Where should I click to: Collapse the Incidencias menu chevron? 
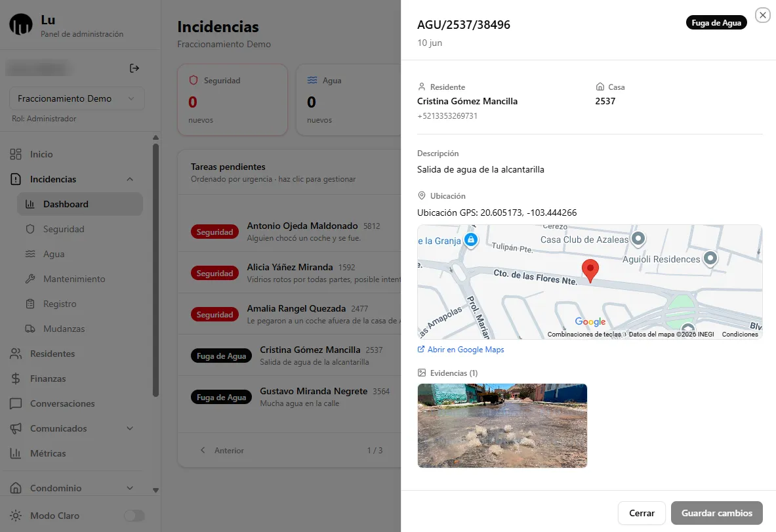130,179
